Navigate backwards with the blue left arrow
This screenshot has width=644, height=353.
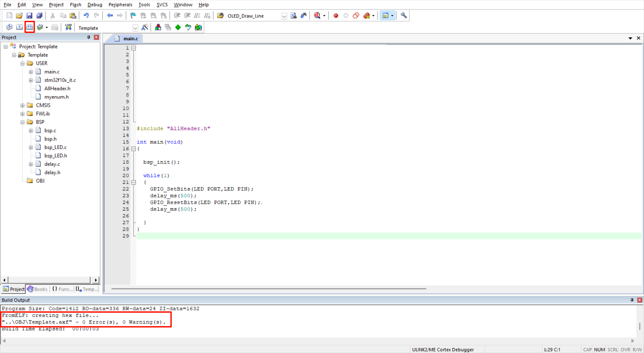[x=110, y=15]
